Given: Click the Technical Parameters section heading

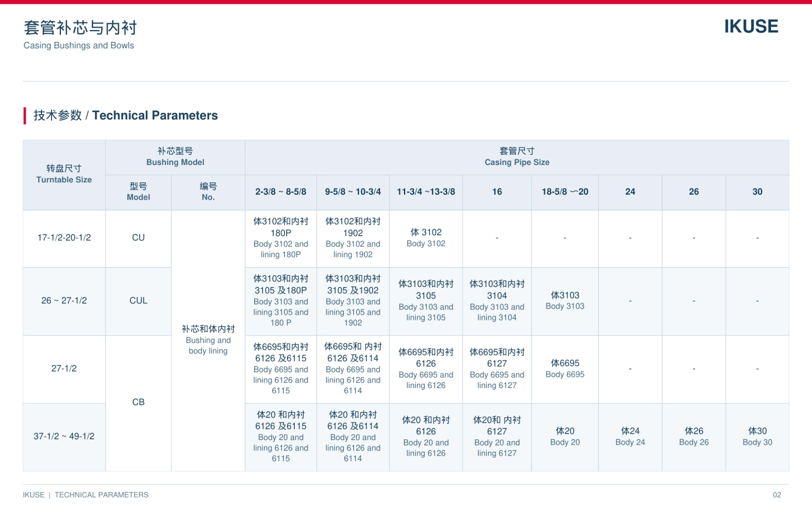Looking at the screenshot, I should coord(126,115).
